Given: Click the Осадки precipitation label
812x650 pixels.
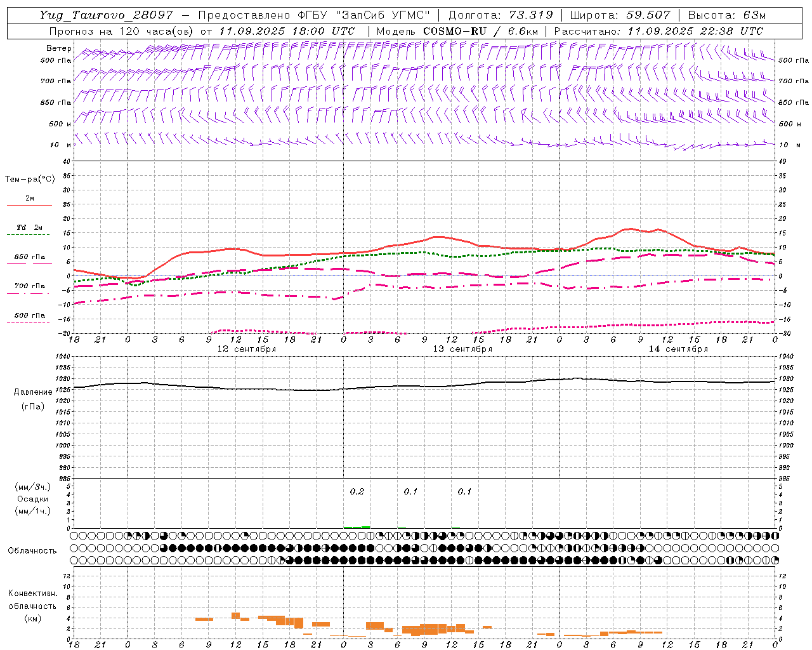Looking at the screenshot, I should [x=32, y=499].
